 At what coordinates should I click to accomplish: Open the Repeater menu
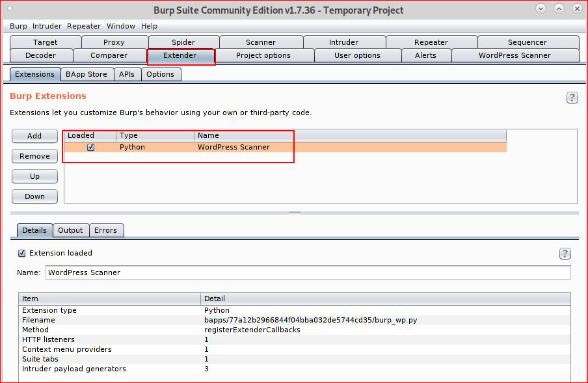tap(84, 26)
